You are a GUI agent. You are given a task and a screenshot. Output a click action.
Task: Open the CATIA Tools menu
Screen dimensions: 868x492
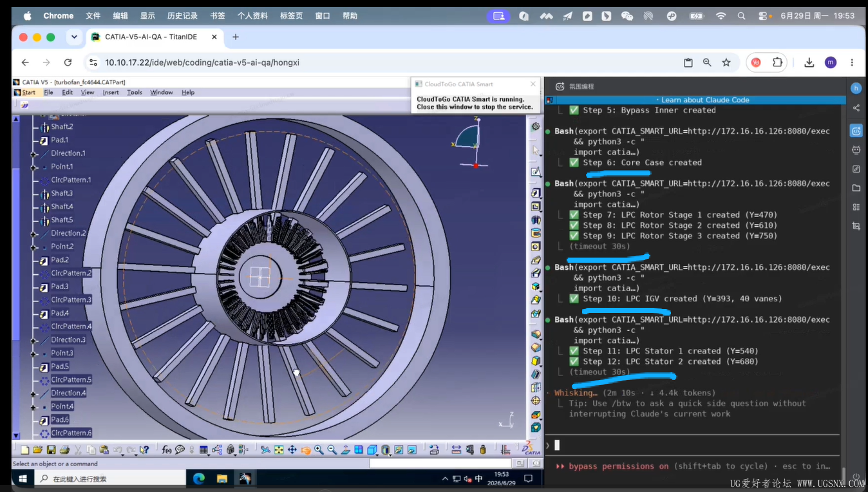(135, 93)
